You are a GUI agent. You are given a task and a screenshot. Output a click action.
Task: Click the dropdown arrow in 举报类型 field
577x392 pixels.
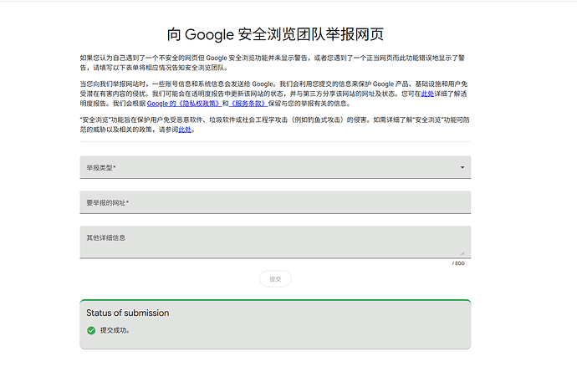click(462, 167)
